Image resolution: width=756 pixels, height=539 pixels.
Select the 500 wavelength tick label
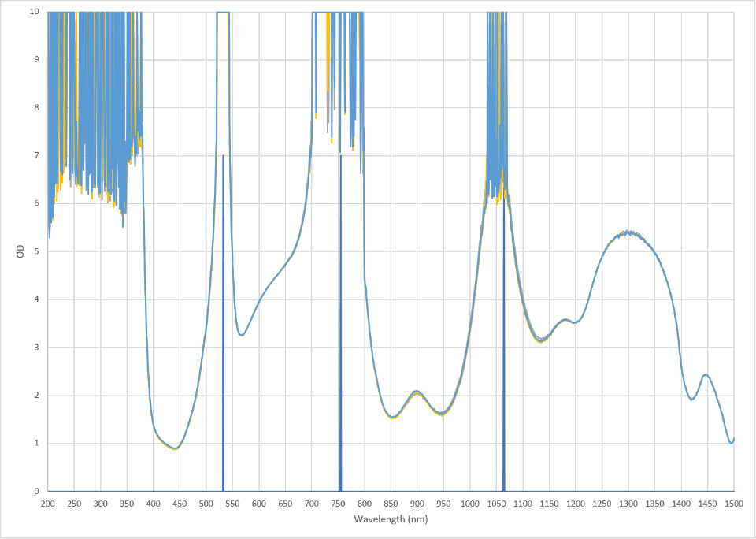point(206,504)
